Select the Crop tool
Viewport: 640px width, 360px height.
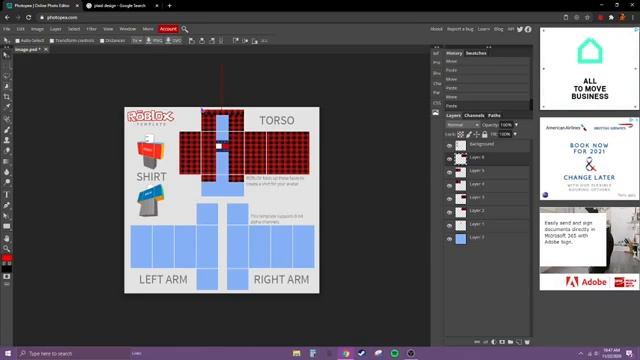click(7, 97)
